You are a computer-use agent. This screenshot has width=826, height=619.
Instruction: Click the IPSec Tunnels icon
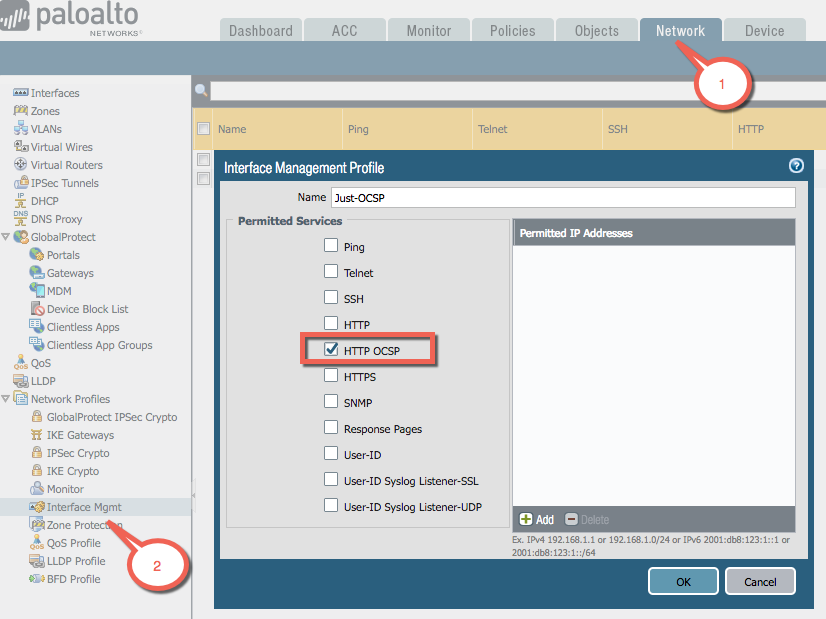click(x=21, y=182)
